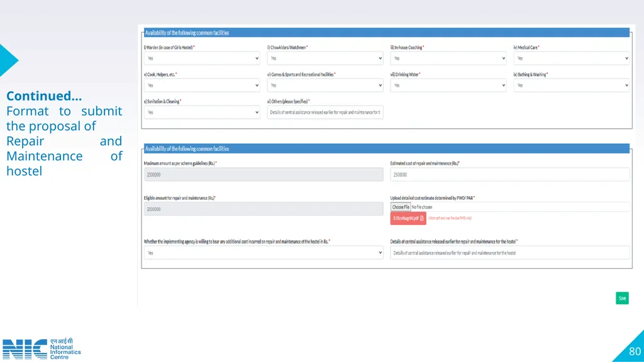The width and height of the screenshot is (644, 362).
Task: Click the pdf size limit note in red
Action: [450, 218]
